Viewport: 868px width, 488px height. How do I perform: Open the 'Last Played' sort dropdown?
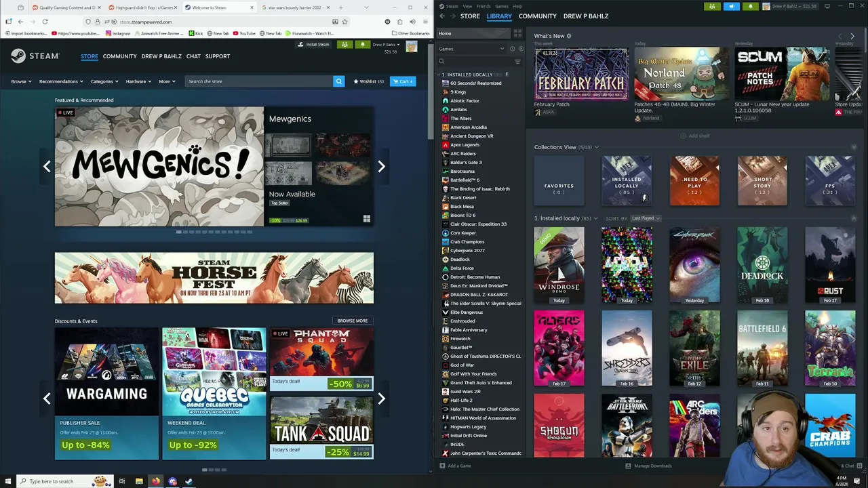coord(646,218)
